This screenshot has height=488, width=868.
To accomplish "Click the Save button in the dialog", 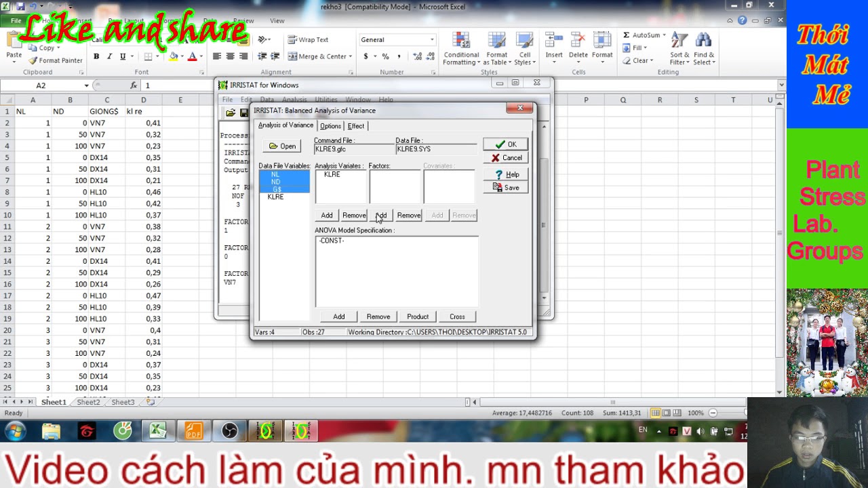I will (505, 188).
